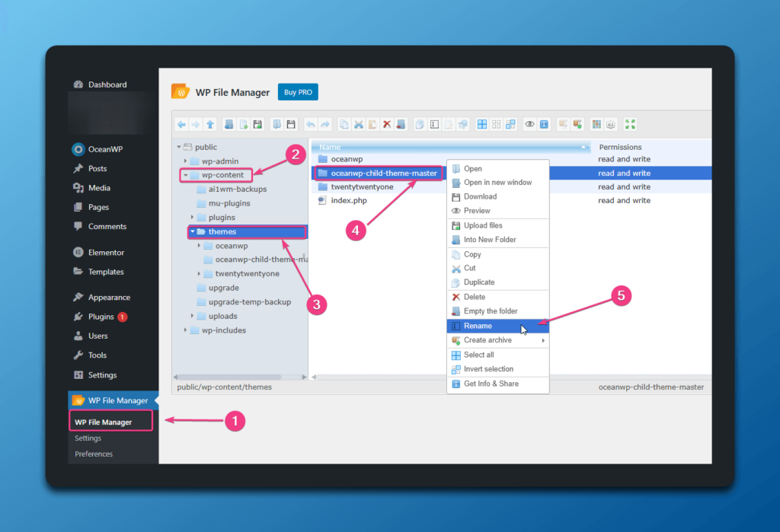
Task: Choose Into New Folder menu entry
Action: click(x=498, y=240)
